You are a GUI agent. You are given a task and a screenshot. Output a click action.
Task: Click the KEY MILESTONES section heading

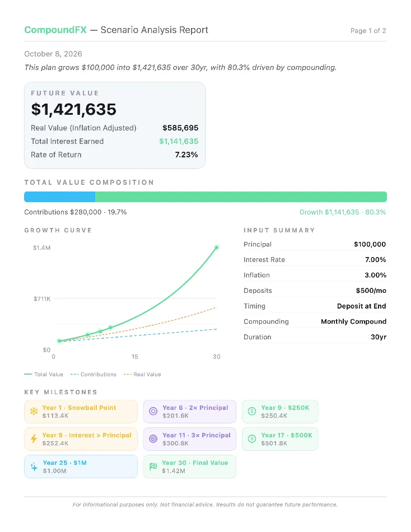tap(60, 392)
